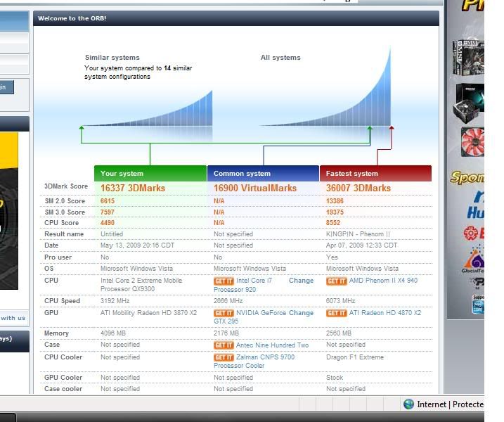
Task: Click the date Apr 07, 2009 12:33 CDT
Action: [x=361, y=245]
